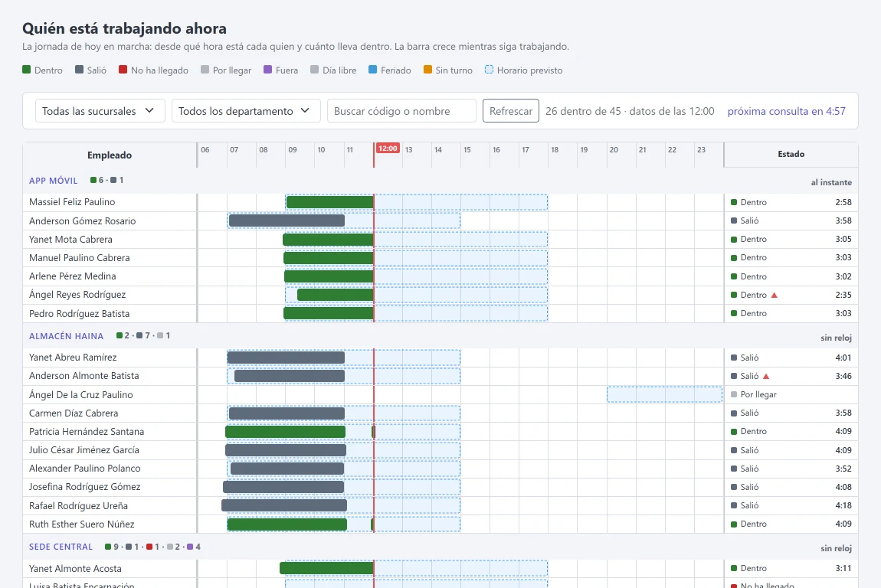
Task: Open the Todos los departamento dropdown
Action: tap(246, 111)
